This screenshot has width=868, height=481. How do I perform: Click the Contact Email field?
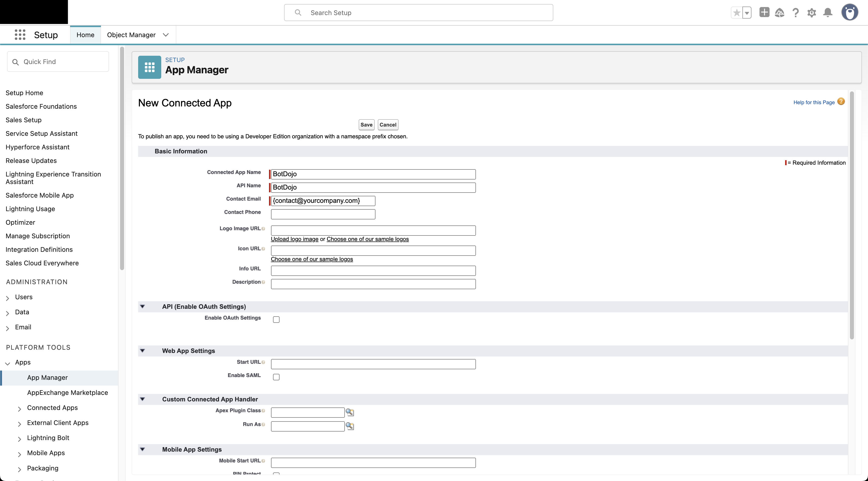[x=323, y=201]
